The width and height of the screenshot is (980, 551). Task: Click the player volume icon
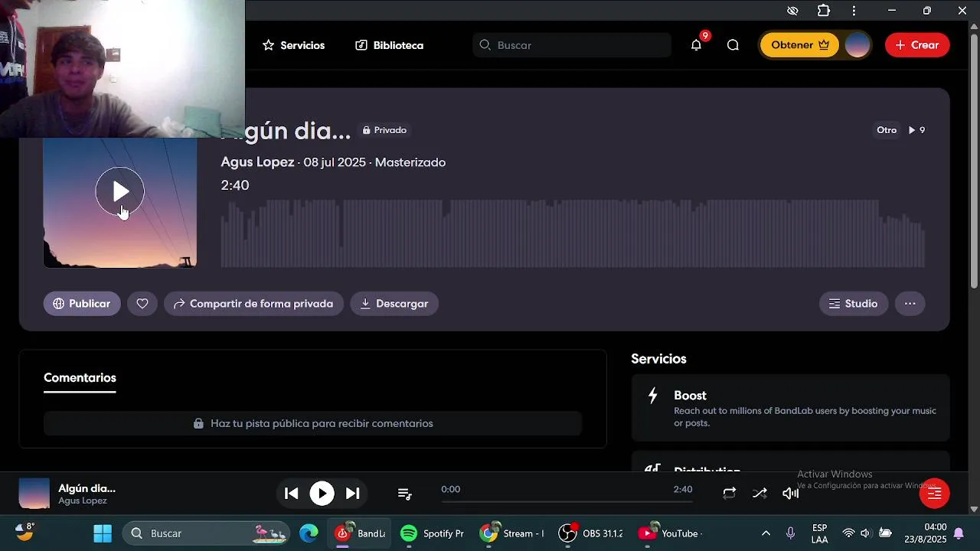tap(790, 494)
